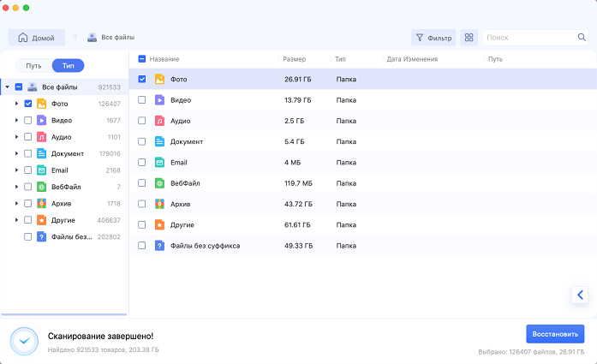The image size is (597, 364).
Task: Switch to the Путь tab
Action: click(x=33, y=66)
